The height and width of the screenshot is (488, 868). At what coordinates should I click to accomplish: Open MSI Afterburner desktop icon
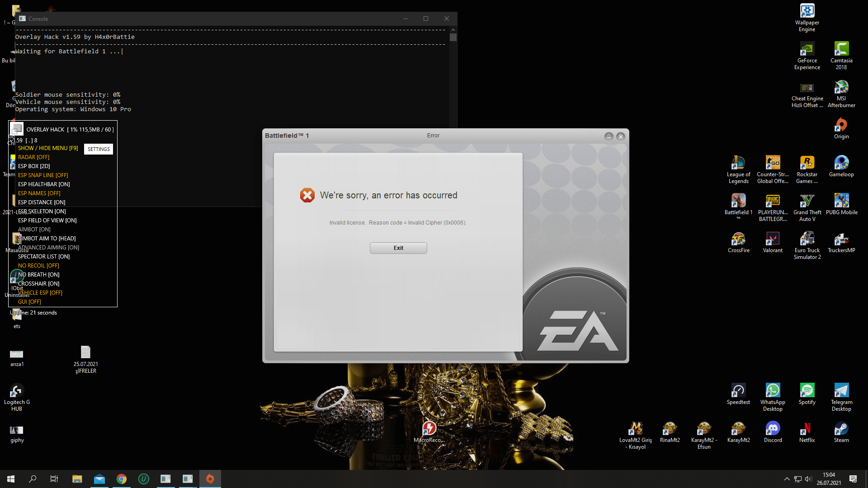pyautogui.click(x=841, y=94)
